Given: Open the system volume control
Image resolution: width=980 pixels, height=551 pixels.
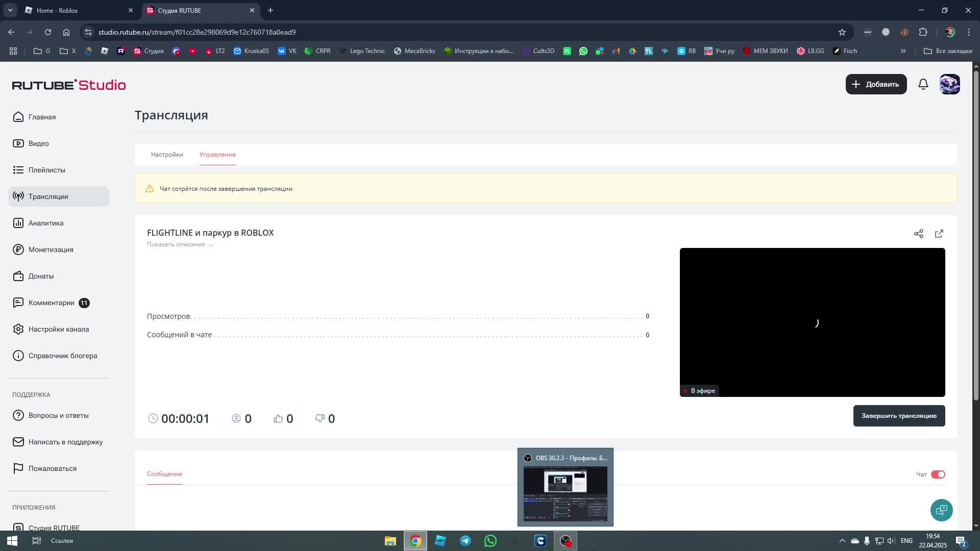Looking at the screenshot, I should [x=891, y=541].
